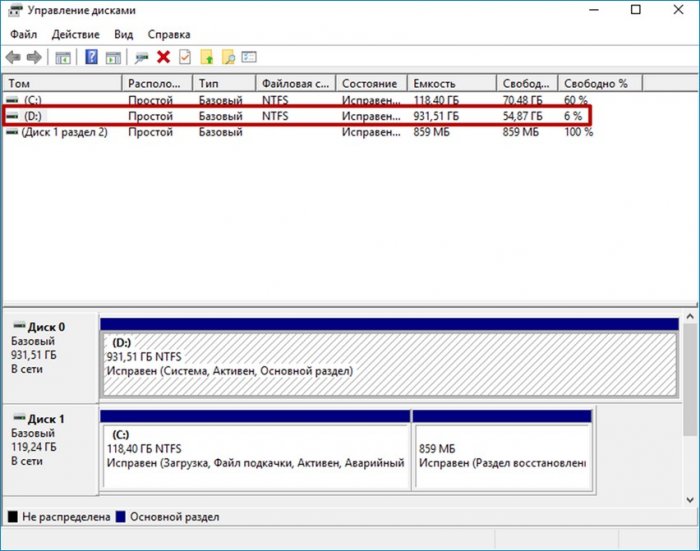Click the connect/rescan disk toolbar icon
Screen dimensions: 700x551
[x=142, y=58]
